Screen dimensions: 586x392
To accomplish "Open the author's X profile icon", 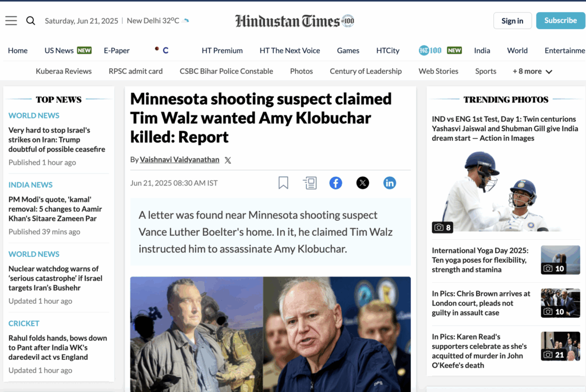I will (x=228, y=160).
